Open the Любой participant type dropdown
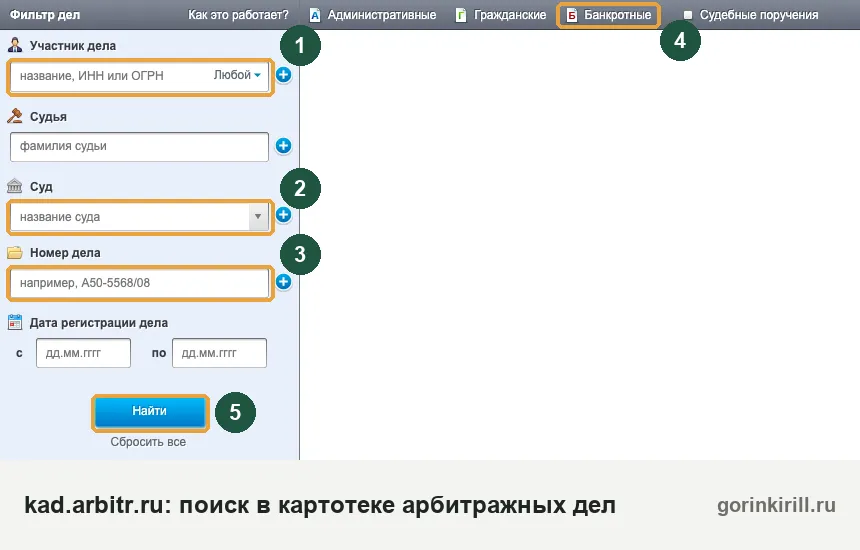Screen dimensions: 860x550 [x=237, y=75]
